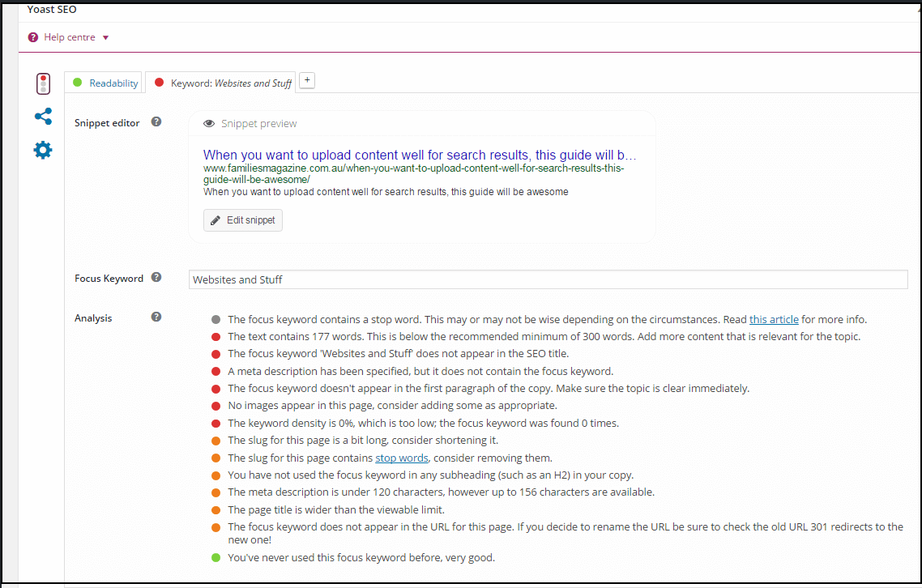Click the Help centre question mark icon
This screenshot has height=588, width=922.
(x=33, y=37)
